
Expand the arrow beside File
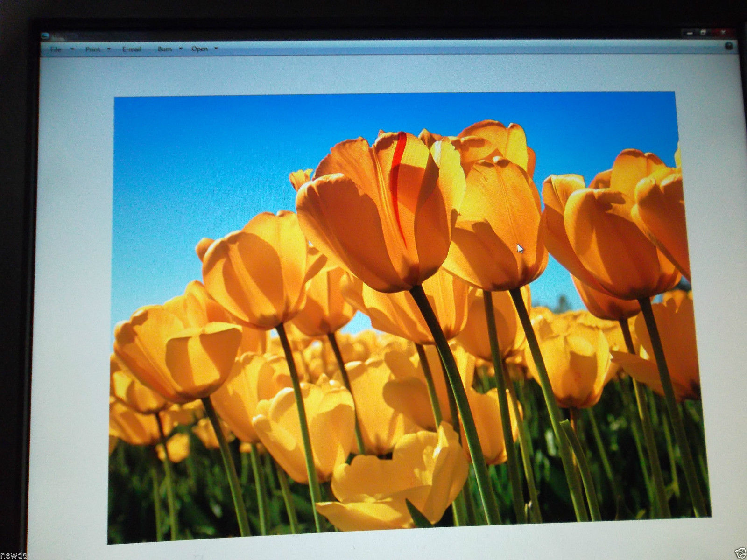pyautogui.click(x=72, y=49)
